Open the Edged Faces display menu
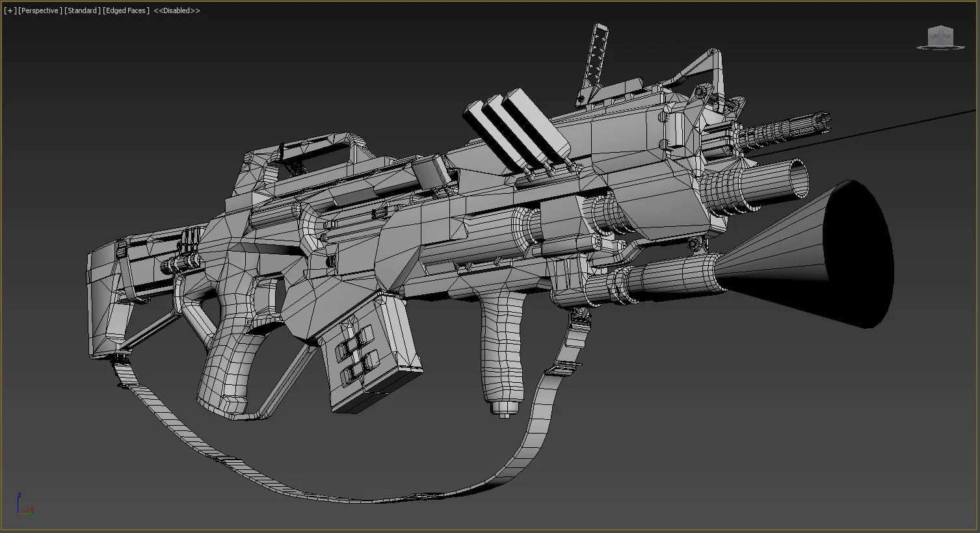 (x=126, y=10)
